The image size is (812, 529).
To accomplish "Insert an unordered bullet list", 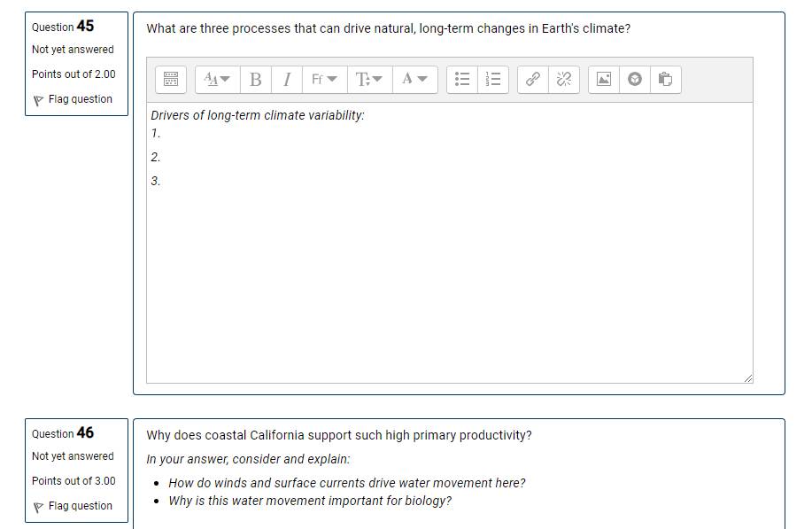I will 462,79.
